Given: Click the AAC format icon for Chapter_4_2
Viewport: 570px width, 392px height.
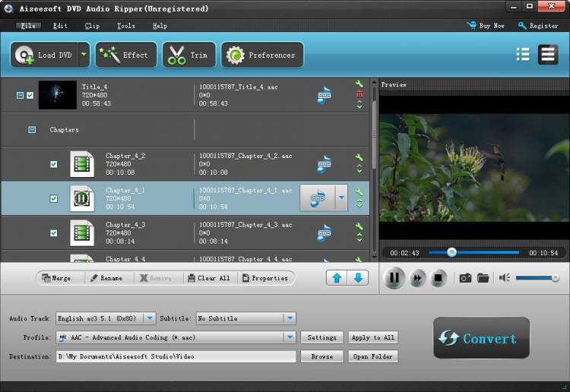Looking at the screenshot, I should tap(324, 164).
